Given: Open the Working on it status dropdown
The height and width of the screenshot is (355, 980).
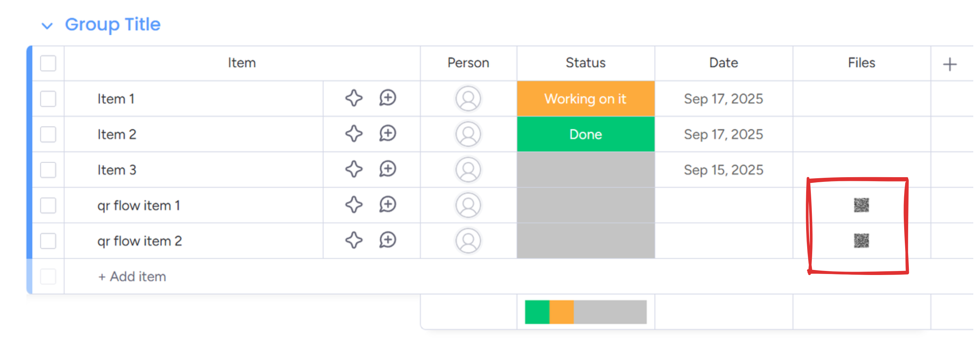Looking at the screenshot, I should (x=585, y=98).
